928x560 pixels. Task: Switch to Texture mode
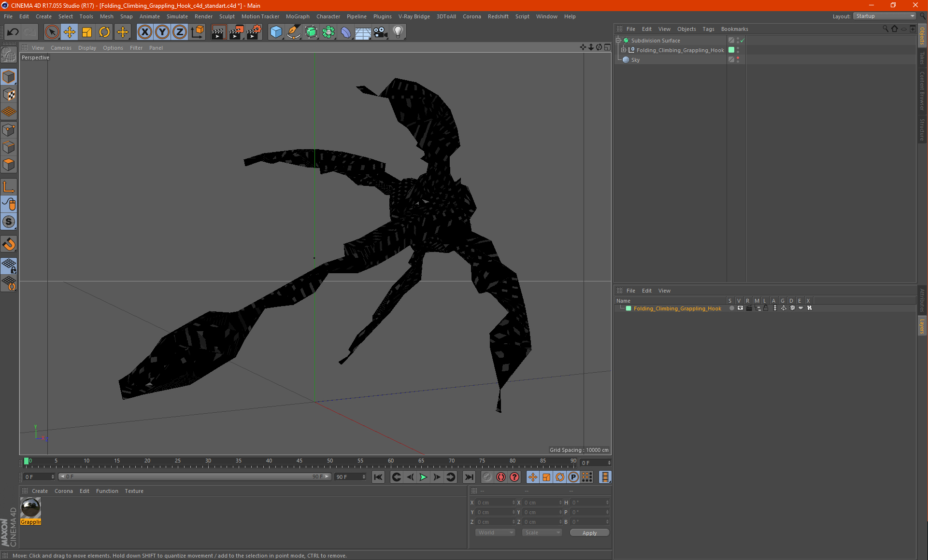click(9, 95)
